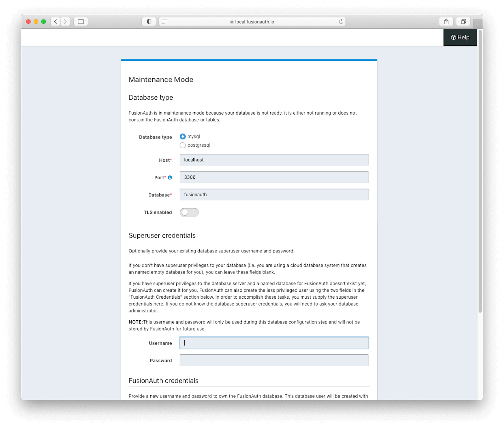Click into the Port field 3306
Screen dimensions: 504x428
click(274, 177)
